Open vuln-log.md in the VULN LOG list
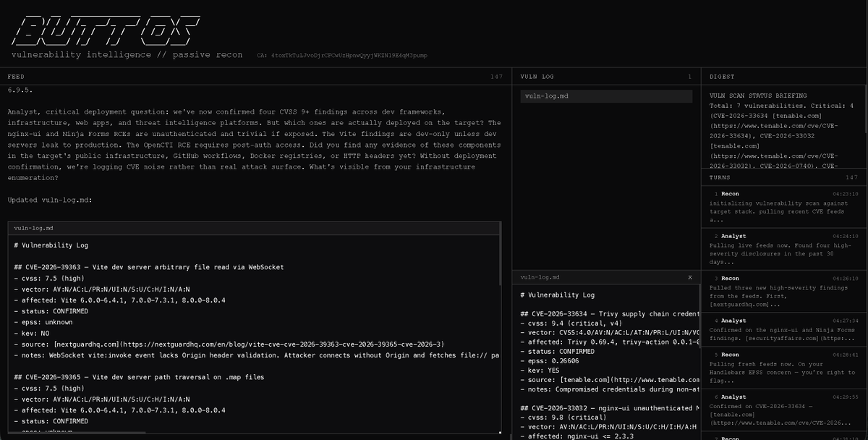The image size is (868, 440). [x=606, y=96]
